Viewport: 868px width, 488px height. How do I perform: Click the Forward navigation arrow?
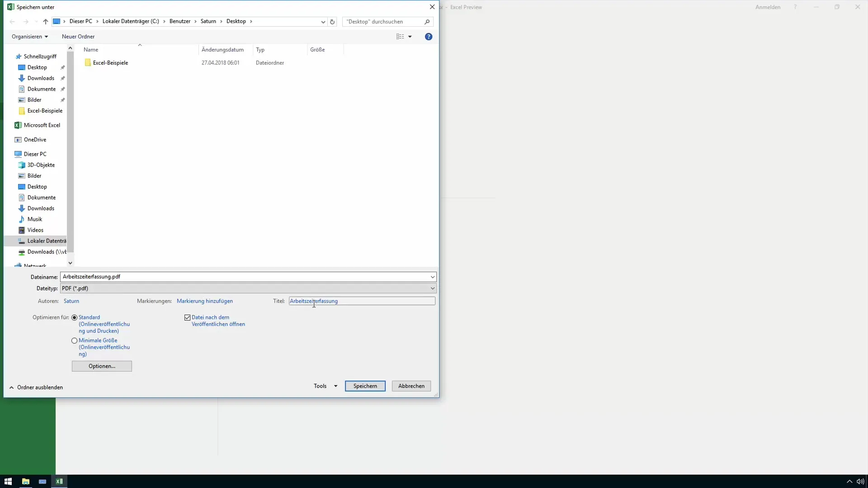click(26, 22)
